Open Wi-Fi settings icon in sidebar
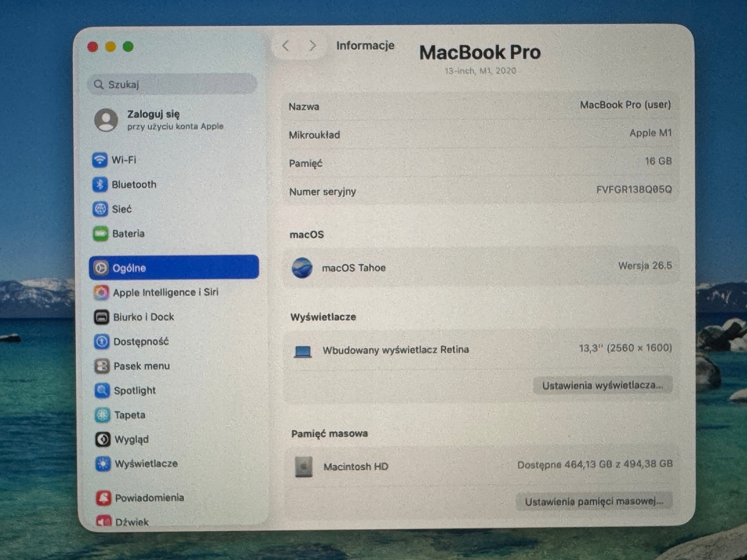The width and height of the screenshot is (747, 560). 100,160
